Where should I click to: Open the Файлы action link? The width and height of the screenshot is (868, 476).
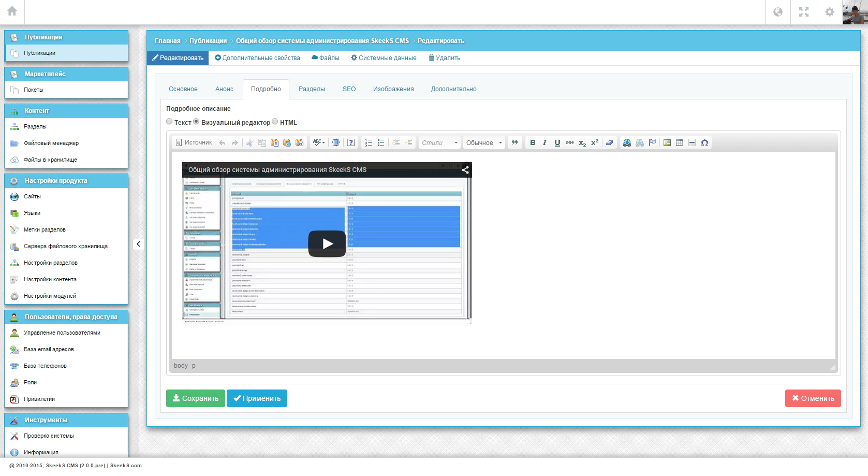point(326,58)
